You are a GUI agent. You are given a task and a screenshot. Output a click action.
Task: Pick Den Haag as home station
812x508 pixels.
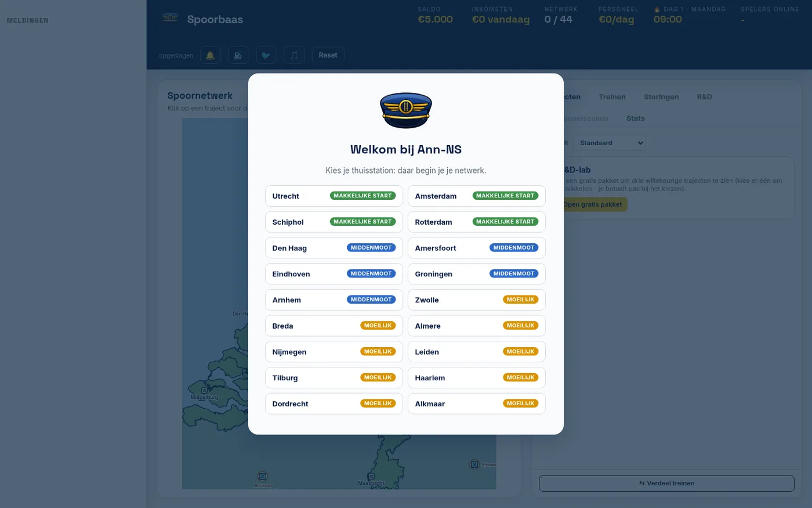334,248
